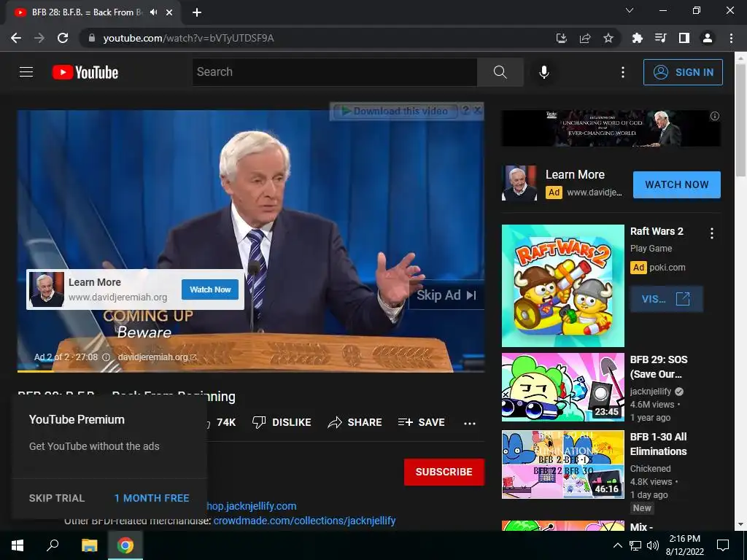The image size is (747, 560).
Task: Open taskbar clock showing 2:16 PM
Action: click(x=684, y=545)
